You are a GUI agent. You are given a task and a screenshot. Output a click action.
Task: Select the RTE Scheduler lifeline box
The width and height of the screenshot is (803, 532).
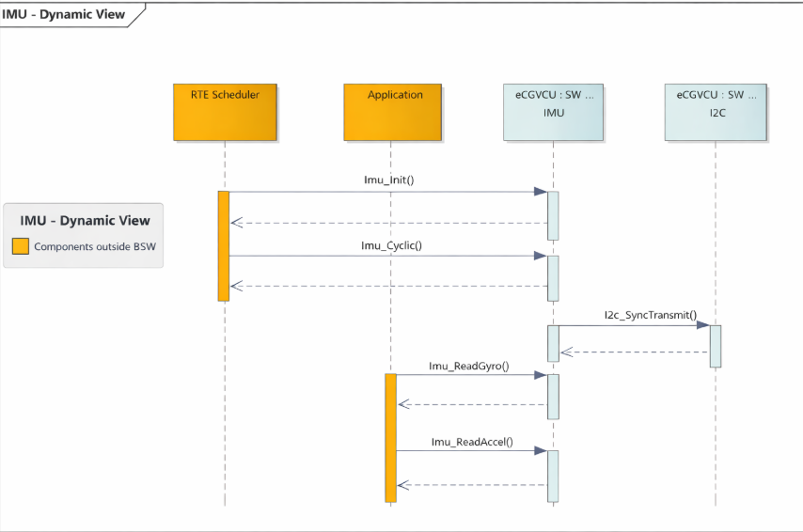tap(225, 112)
